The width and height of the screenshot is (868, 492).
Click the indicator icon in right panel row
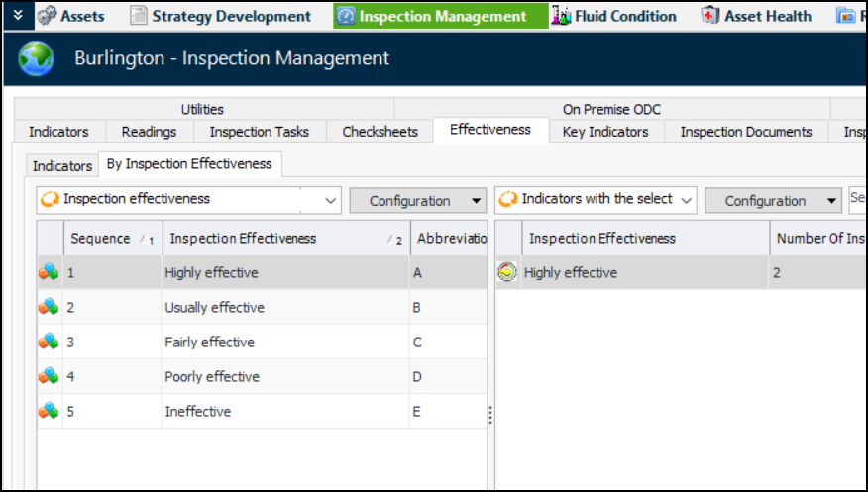507,273
